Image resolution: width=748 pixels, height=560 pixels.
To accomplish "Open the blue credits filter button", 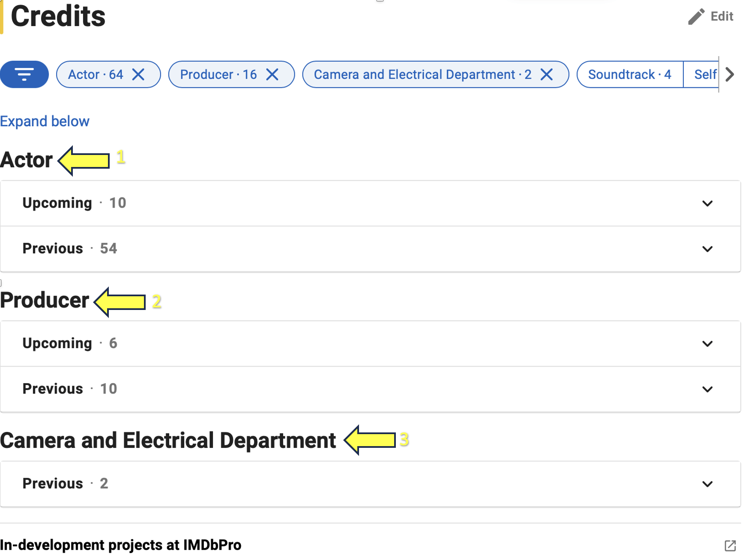I will click(24, 74).
